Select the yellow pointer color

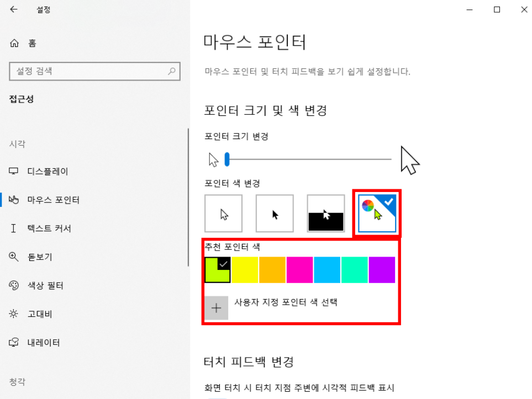[x=245, y=270]
